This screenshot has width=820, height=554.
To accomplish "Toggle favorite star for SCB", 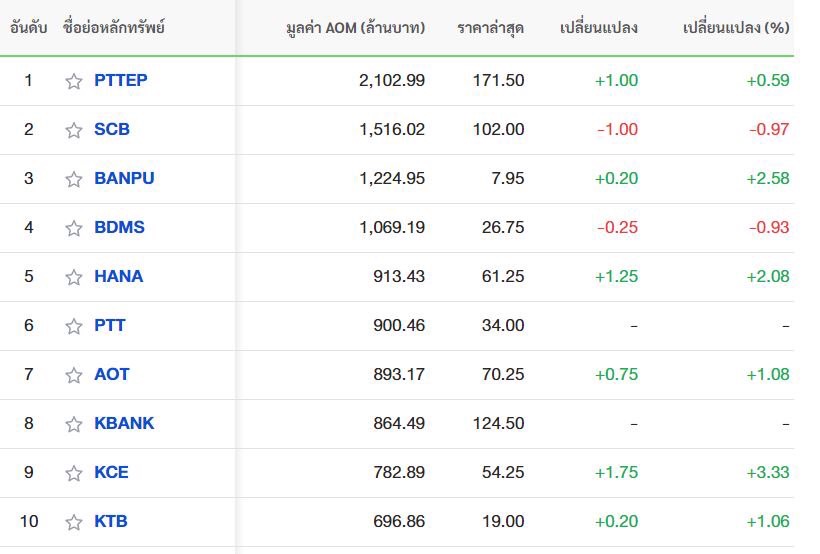I will point(74,130).
